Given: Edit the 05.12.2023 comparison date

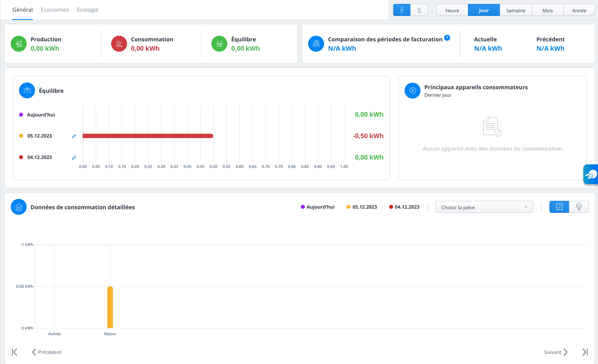Looking at the screenshot, I should (74, 136).
